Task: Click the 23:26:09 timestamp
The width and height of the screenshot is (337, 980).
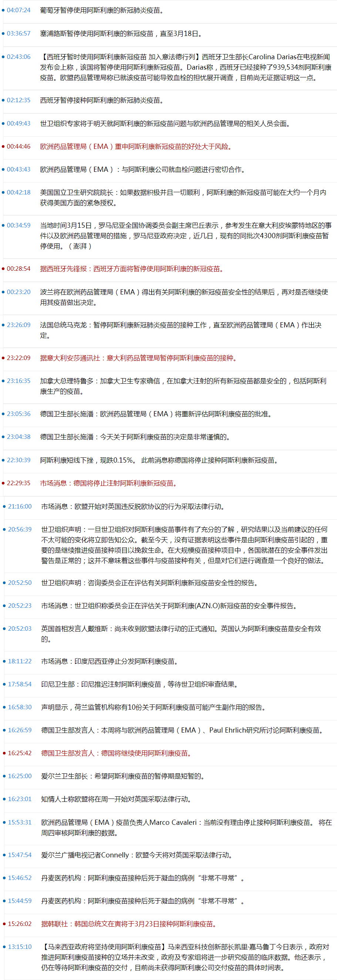Action: (x=18, y=325)
